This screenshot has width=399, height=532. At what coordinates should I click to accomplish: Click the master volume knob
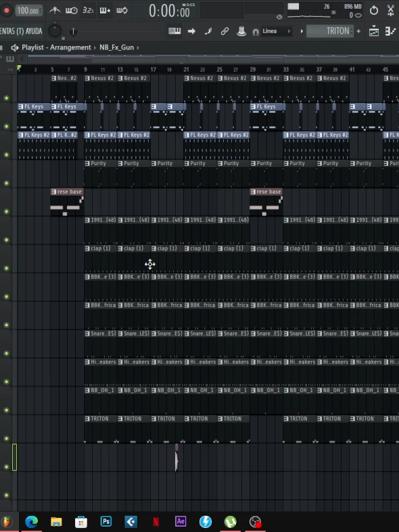pyautogui.click(x=55, y=31)
